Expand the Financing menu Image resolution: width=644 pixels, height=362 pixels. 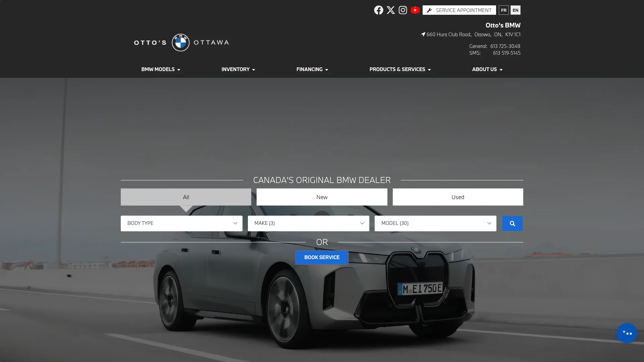pyautogui.click(x=312, y=69)
